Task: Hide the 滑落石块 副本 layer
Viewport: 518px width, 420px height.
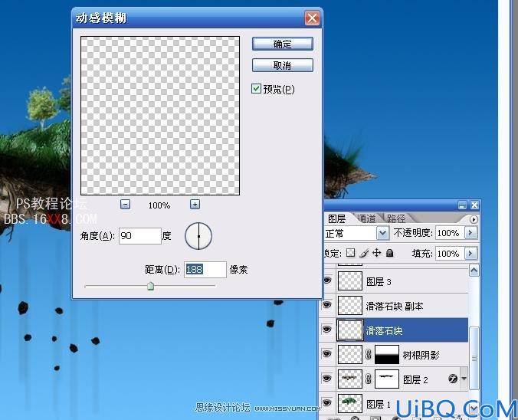Action: tap(326, 305)
